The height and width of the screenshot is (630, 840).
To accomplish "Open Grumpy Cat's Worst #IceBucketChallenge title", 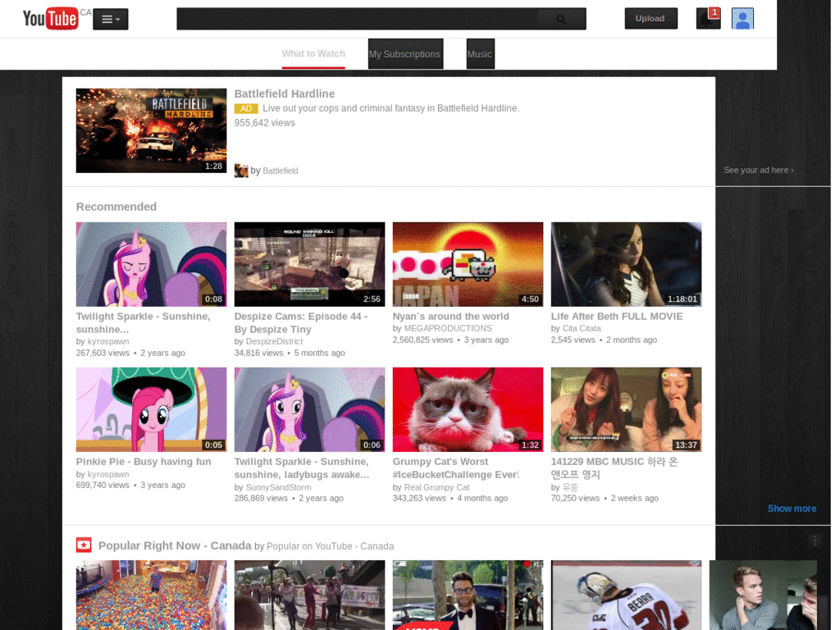I will click(456, 468).
